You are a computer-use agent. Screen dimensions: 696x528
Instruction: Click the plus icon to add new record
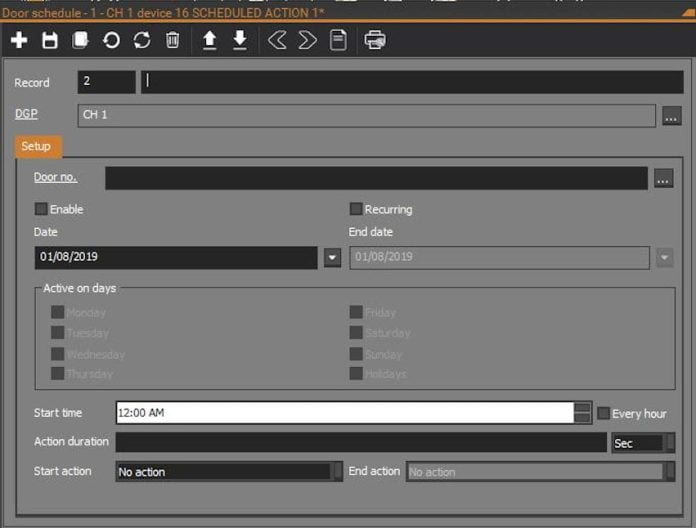pyautogui.click(x=19, y=41)
